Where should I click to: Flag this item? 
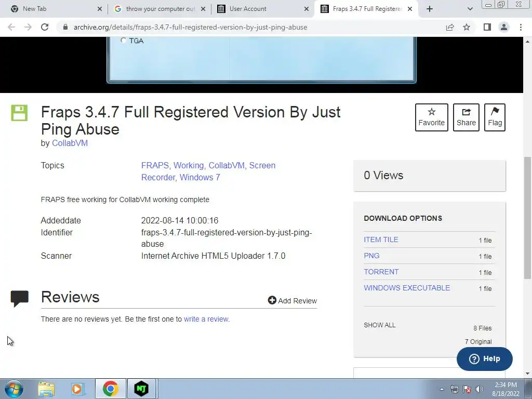(495, 117)
